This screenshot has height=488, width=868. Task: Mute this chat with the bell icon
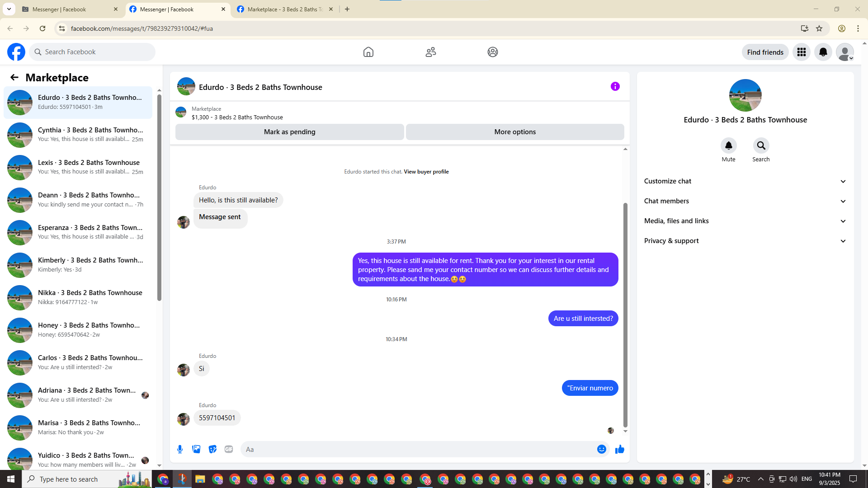click(x=729, y=145)
